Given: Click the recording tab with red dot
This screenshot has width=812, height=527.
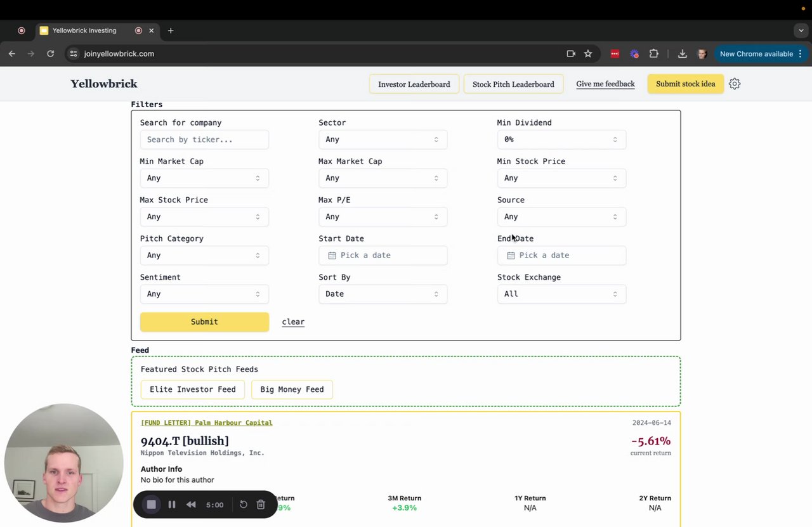Looking at the screenshot, I should (22, 30).
